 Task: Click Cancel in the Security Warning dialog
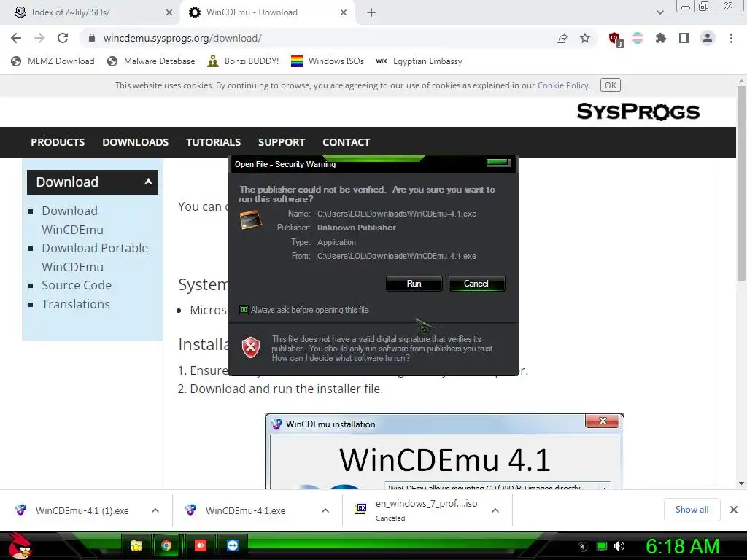476,284
